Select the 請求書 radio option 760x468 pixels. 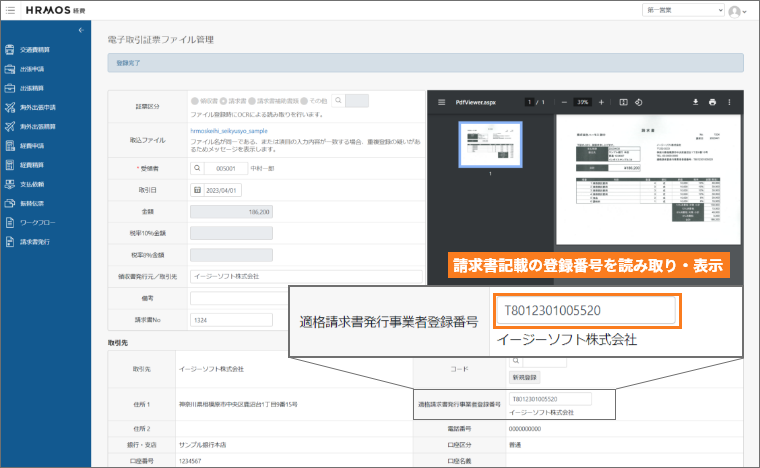[x=224, y=100]
